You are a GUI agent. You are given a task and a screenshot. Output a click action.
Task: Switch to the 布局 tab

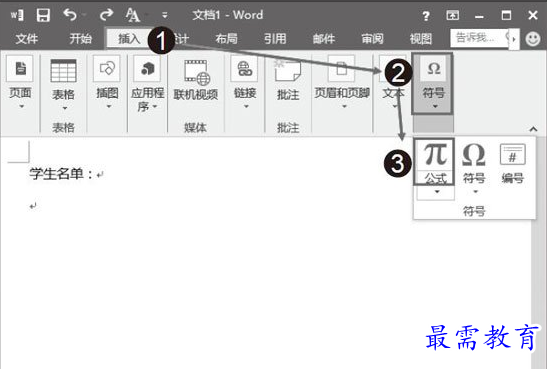click(226, 38)
